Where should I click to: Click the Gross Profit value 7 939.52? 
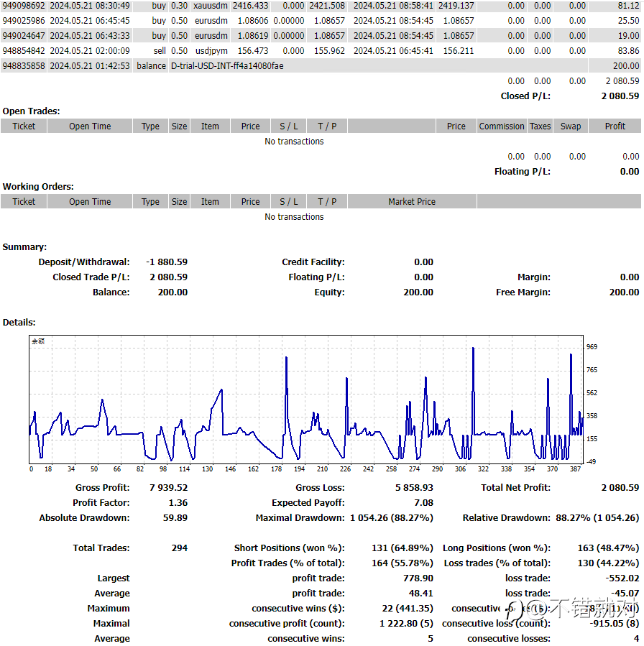(168, 487)
